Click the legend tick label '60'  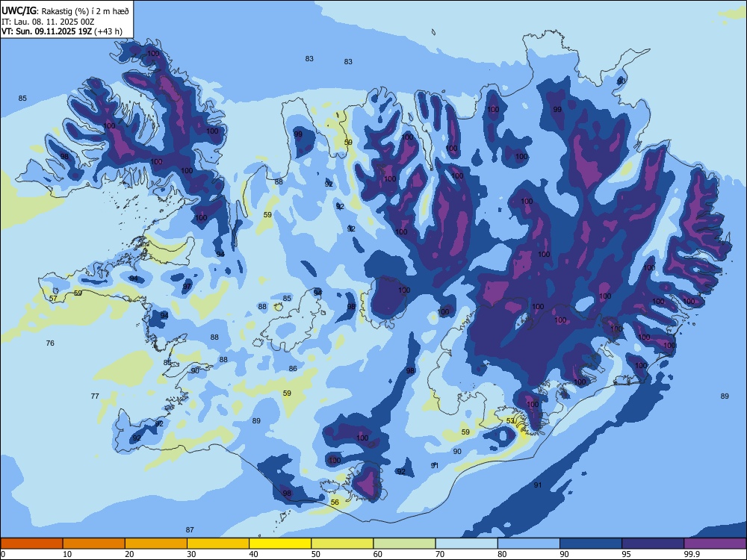[x=378, y=554]
